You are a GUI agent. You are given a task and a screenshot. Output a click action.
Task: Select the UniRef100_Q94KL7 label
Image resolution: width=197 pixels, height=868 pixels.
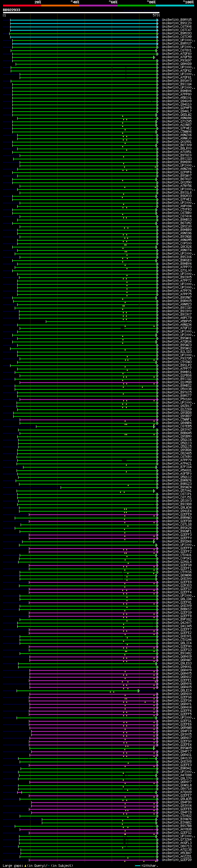pos(177,111)
